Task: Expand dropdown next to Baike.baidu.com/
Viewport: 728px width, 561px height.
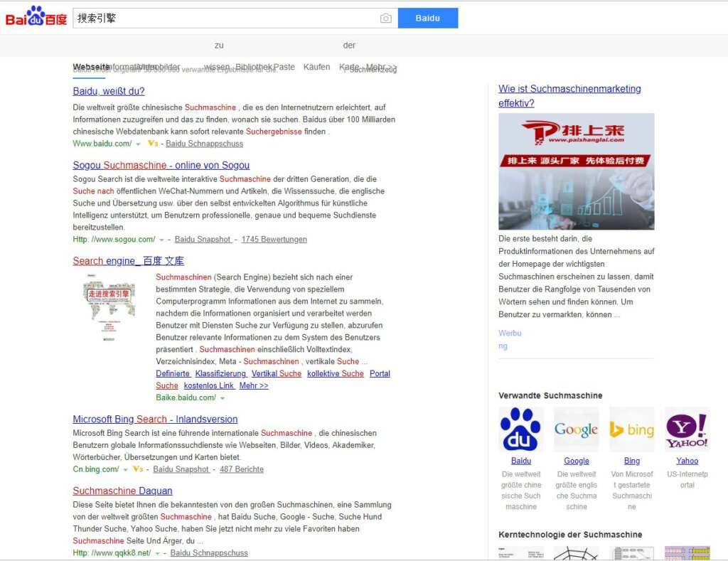Action: tap(223, 398)
